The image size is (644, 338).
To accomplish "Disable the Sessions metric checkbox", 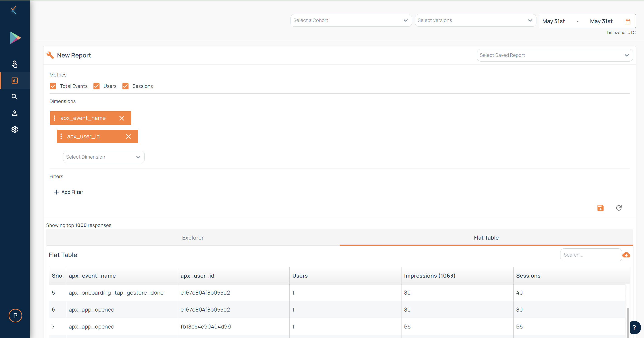I will pyautogui.click(x=125, y=86).
